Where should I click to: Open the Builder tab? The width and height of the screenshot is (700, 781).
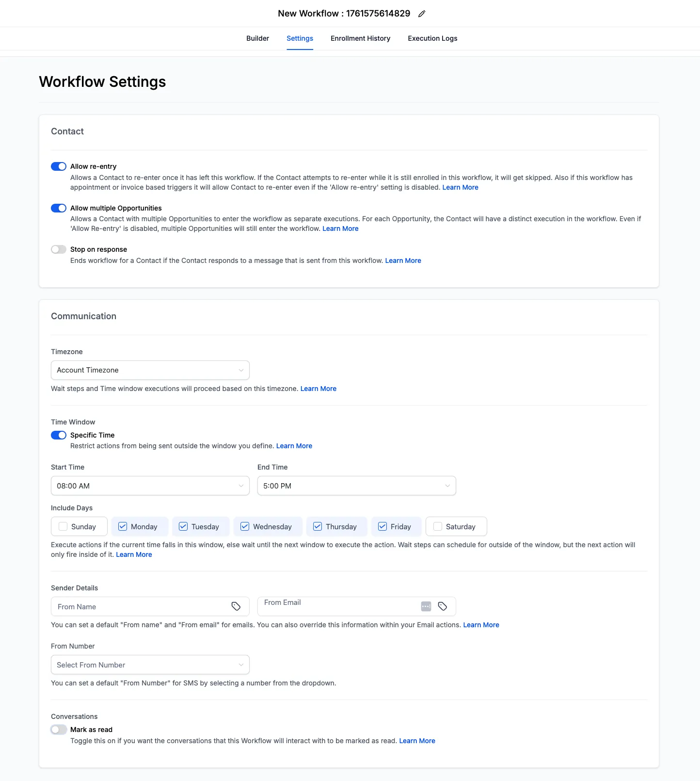[x=257, y=38]
